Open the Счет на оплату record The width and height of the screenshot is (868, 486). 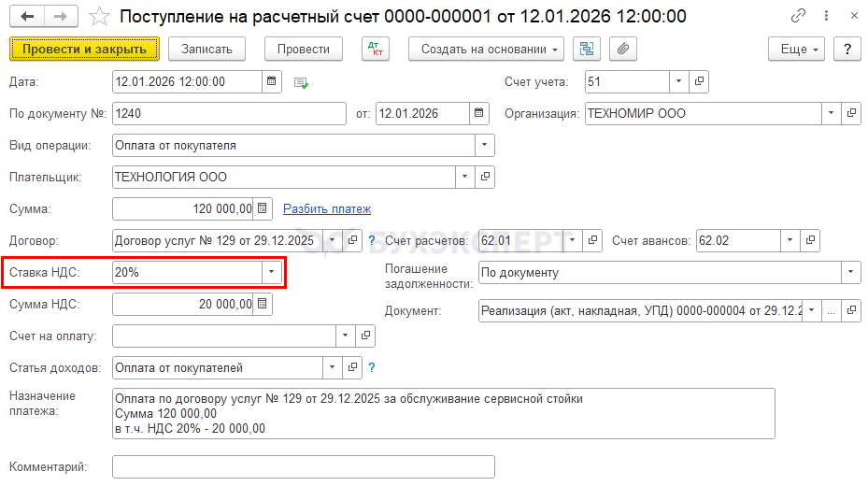(x=365, y=336)
